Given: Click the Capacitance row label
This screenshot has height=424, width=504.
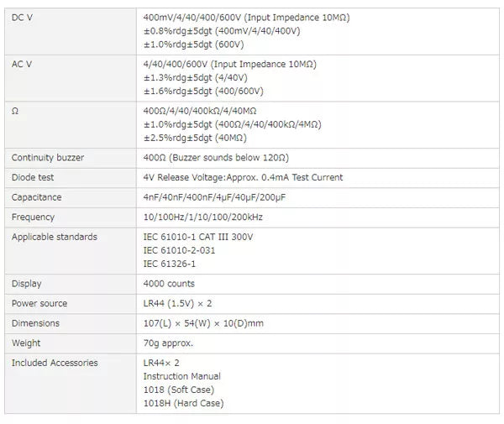Looking at the screenshot, I should [x=37, y=197].
